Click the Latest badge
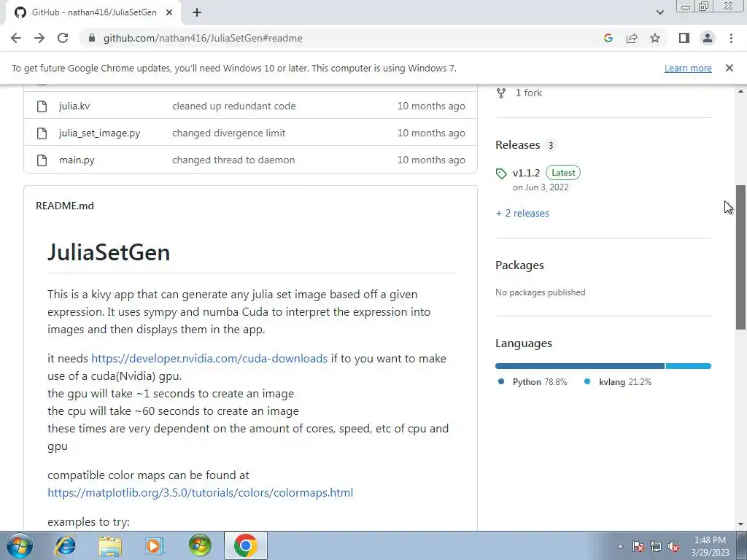747x560 pixels. [x=563, y=173]
